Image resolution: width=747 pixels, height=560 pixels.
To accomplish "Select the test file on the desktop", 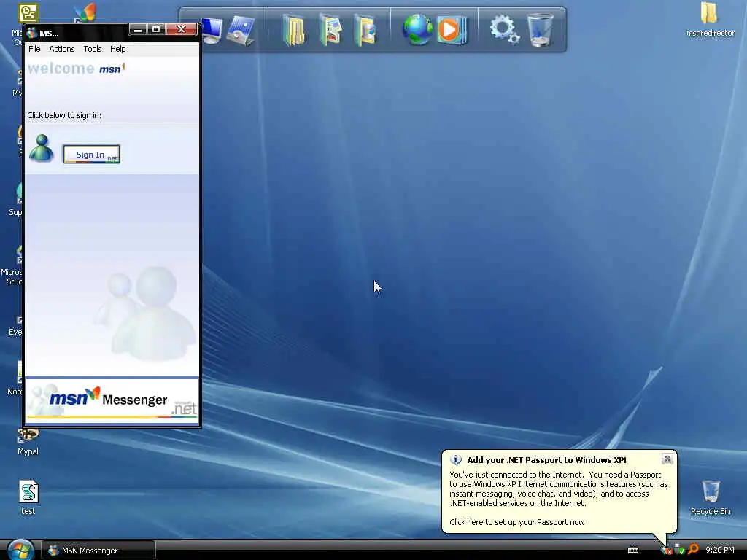I will point(28,497).
